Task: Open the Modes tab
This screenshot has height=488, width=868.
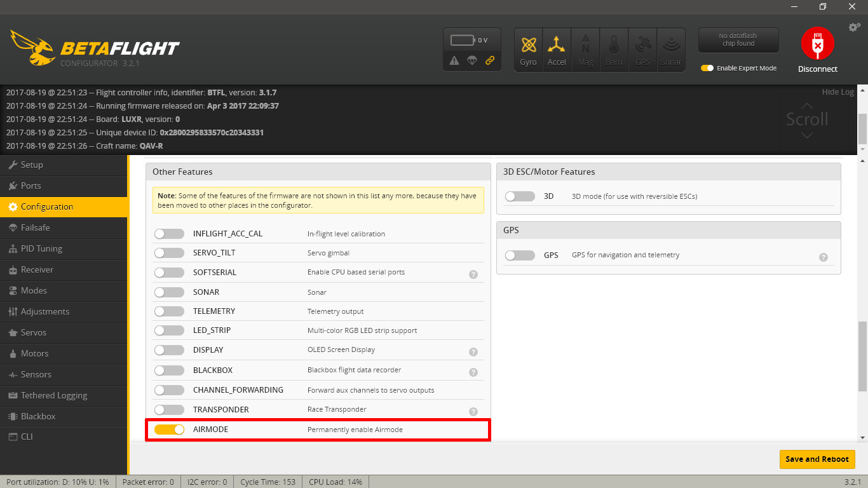Action: [x=64, y=290]
